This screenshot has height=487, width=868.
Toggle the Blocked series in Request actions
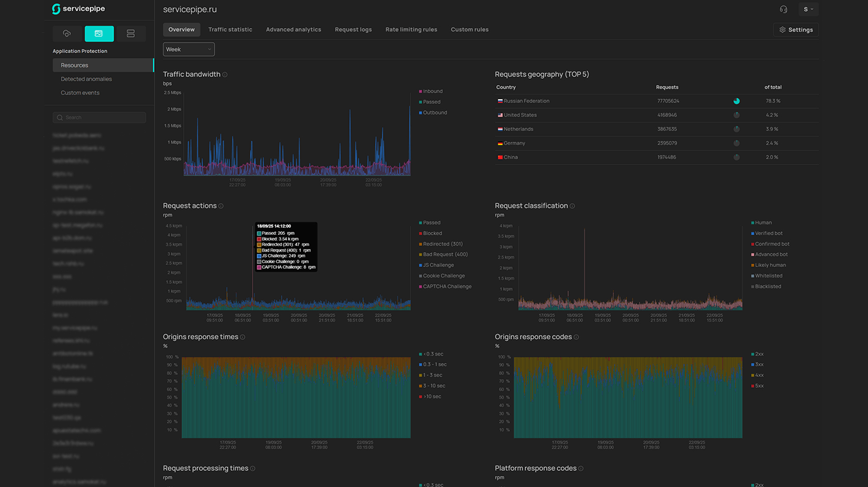point(432,233)
